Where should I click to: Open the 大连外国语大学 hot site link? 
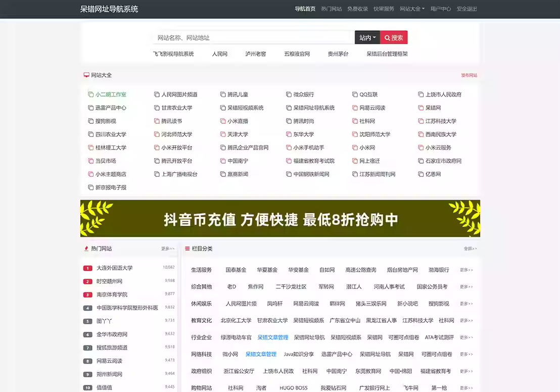[114, 268]
